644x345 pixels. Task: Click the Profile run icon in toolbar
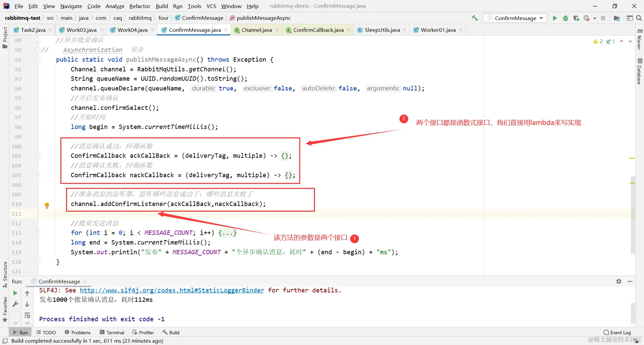tap(586, 18)
